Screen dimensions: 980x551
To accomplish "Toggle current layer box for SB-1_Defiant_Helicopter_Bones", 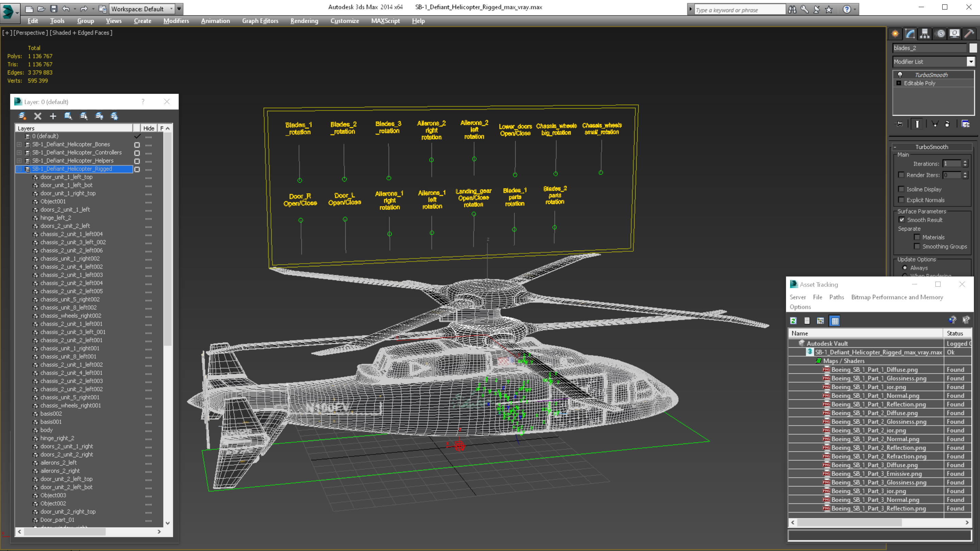I will click(137, 145).
